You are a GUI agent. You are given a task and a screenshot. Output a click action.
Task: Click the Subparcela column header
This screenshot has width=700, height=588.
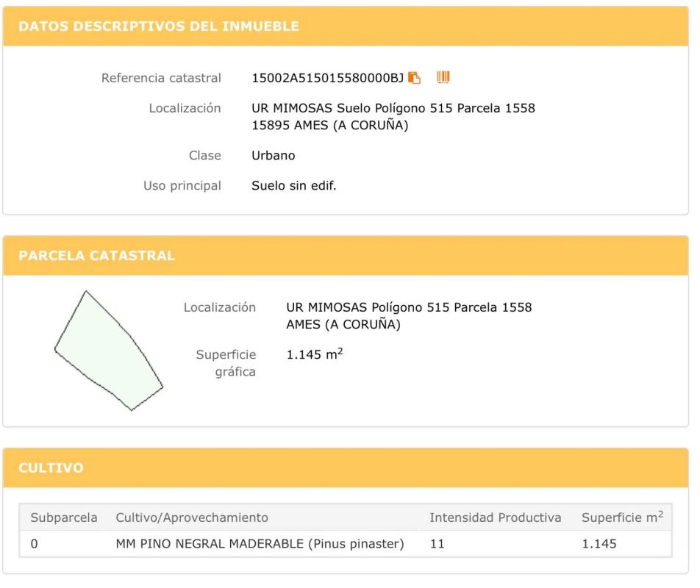64,517
